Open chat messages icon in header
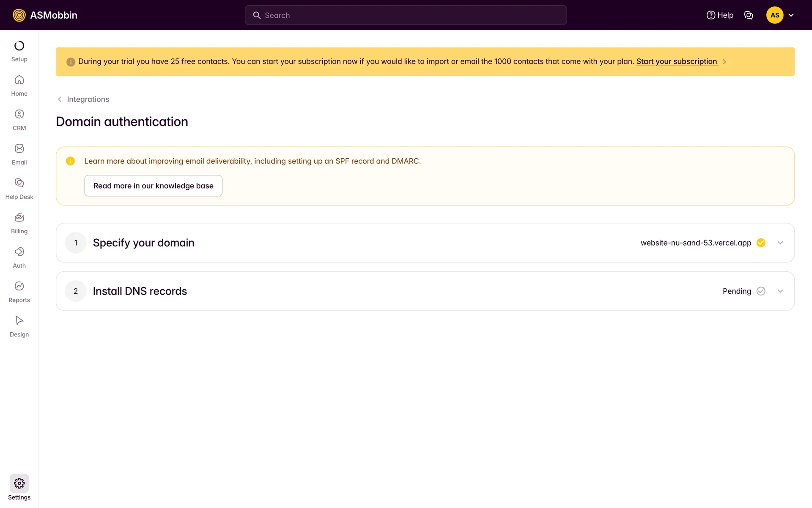This screenshot has width=812, height=508. 748,15
